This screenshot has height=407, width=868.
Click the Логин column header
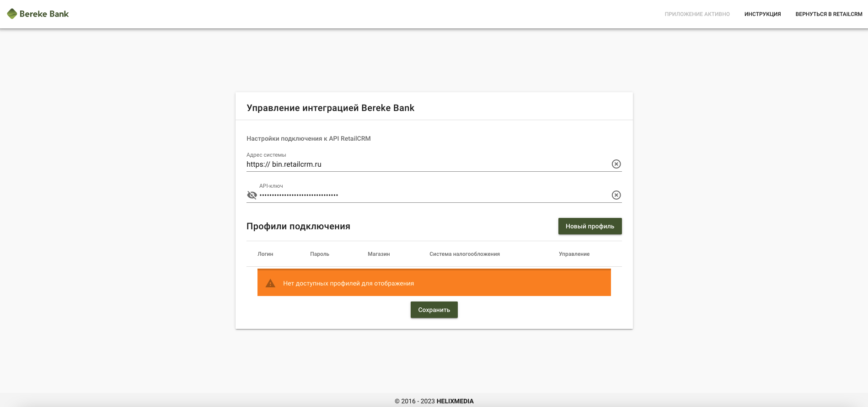265,254
